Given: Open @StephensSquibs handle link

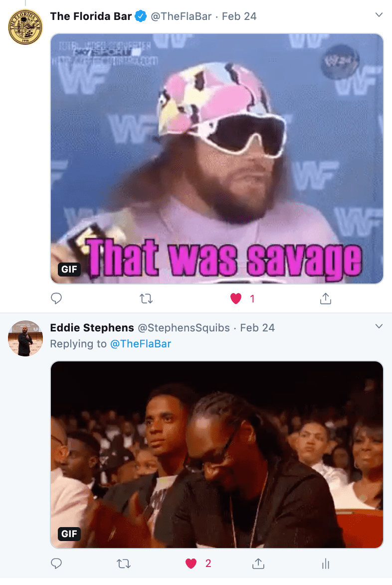Looking at the screenshot, I should tap(184, 327).
